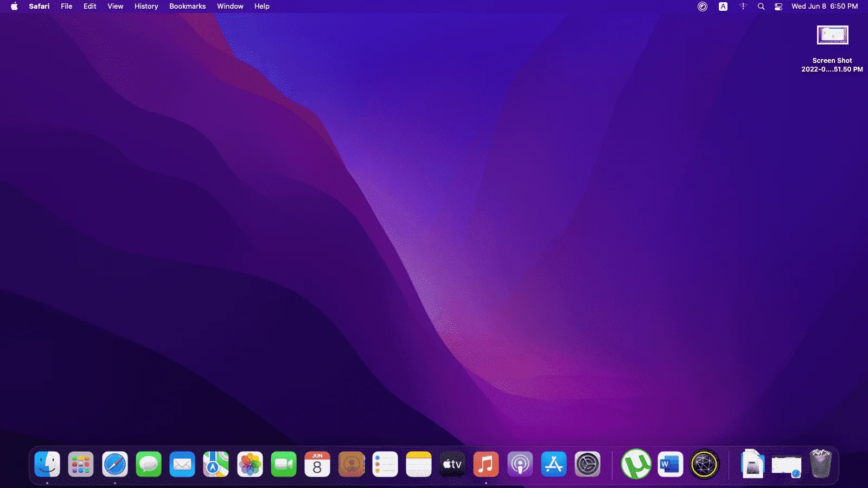Open the Edit menu

pos(90,7)
